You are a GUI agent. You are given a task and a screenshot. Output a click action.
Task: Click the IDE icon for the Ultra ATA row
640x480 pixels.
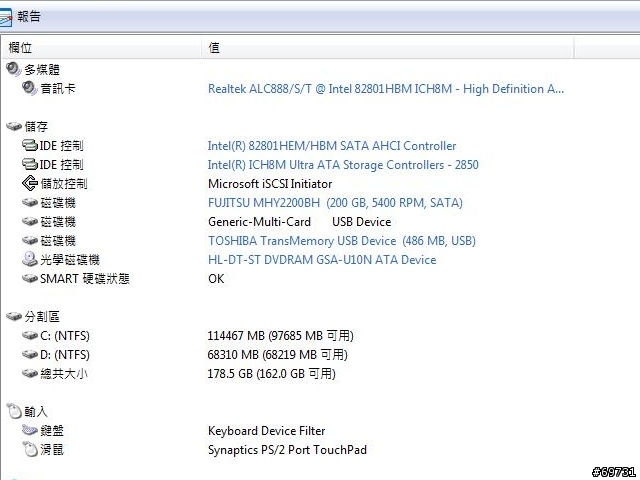[x=30, y=164]
